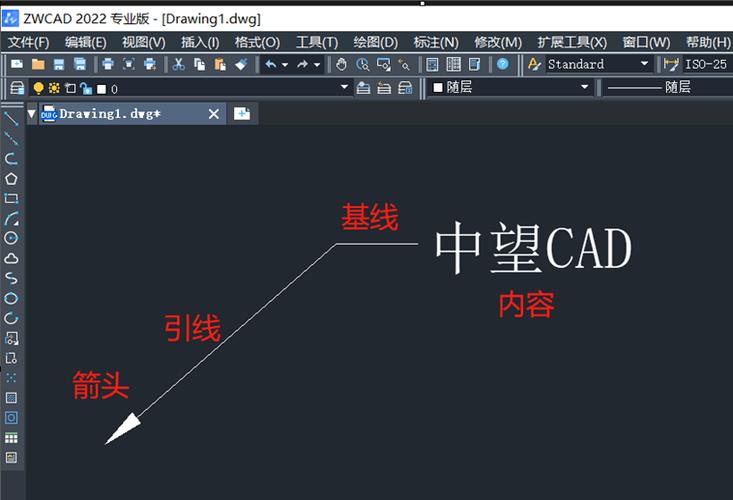Screen dimensions: 733x500
Task: Activate Pan hand tool
Action: coord(341,64)
